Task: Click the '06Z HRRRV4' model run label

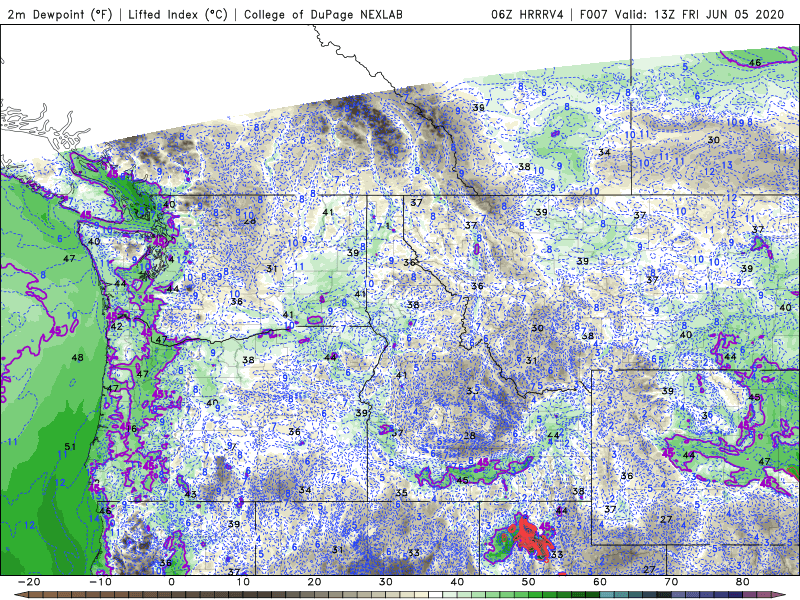Action: pyautogui.click(x=527, y=14)
